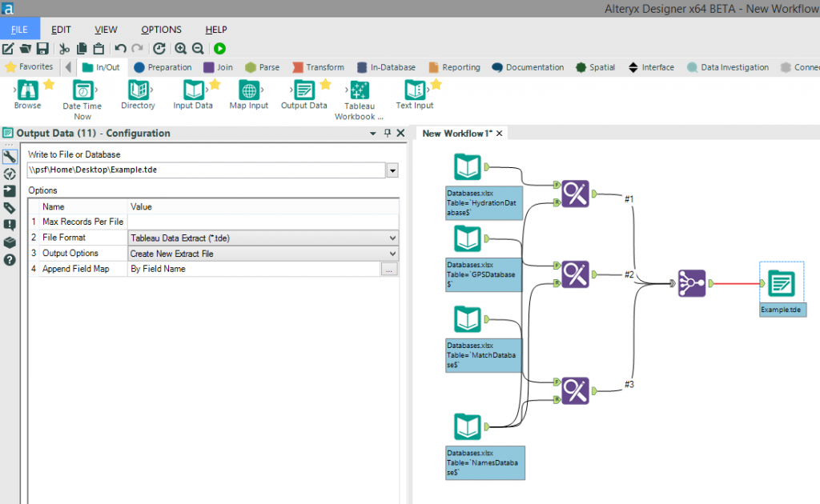Click the Append Field Map ellipsis button
This screenshot has height=504, width=820.
389,270
